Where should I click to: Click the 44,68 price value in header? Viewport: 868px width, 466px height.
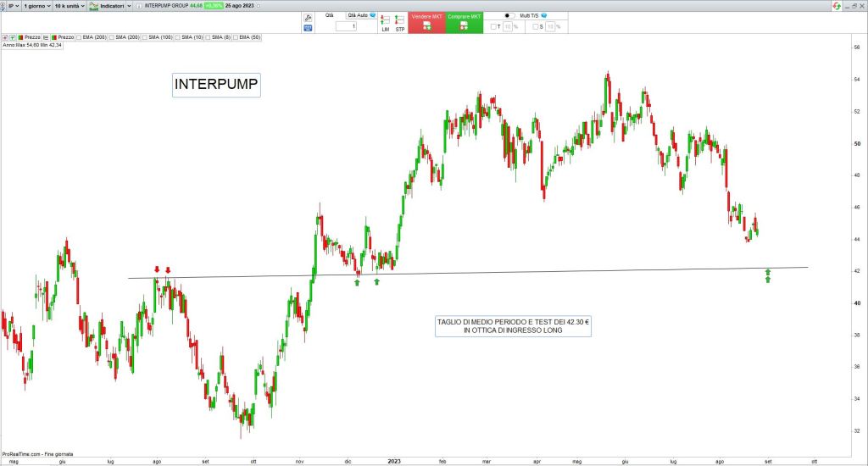click(x=197, y=6)
